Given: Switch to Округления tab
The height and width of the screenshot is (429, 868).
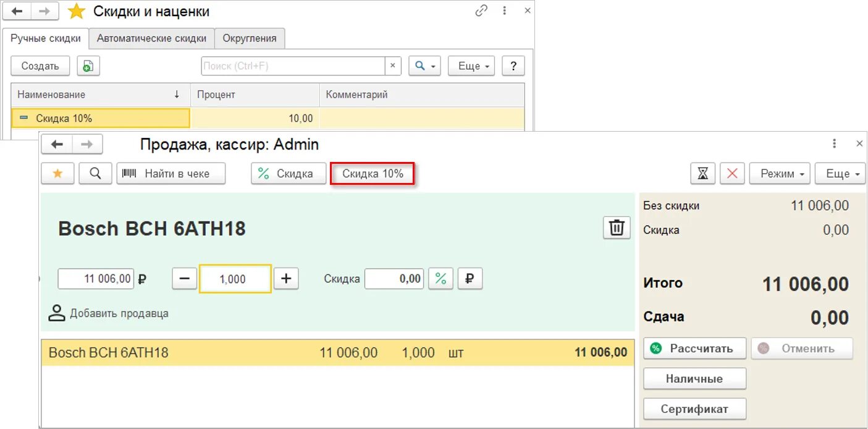Looking at the screenshot, I should pos(250,38).
